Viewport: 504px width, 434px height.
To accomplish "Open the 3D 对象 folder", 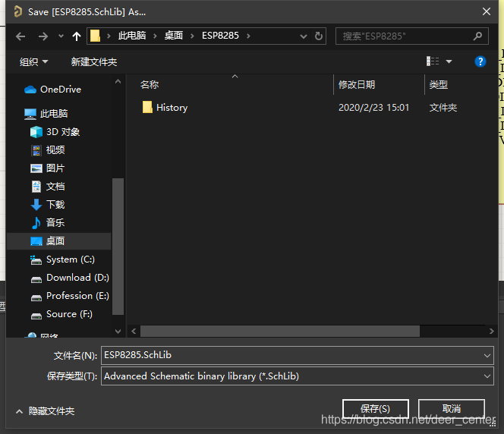I will tap(62, 132).
